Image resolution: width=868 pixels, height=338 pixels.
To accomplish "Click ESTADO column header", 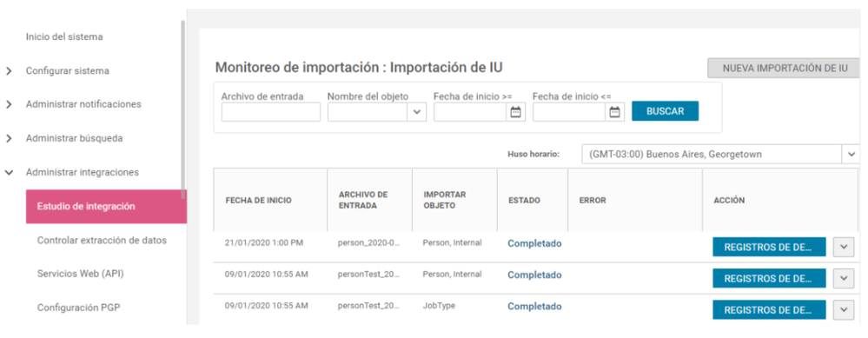I will pos(524,200).
